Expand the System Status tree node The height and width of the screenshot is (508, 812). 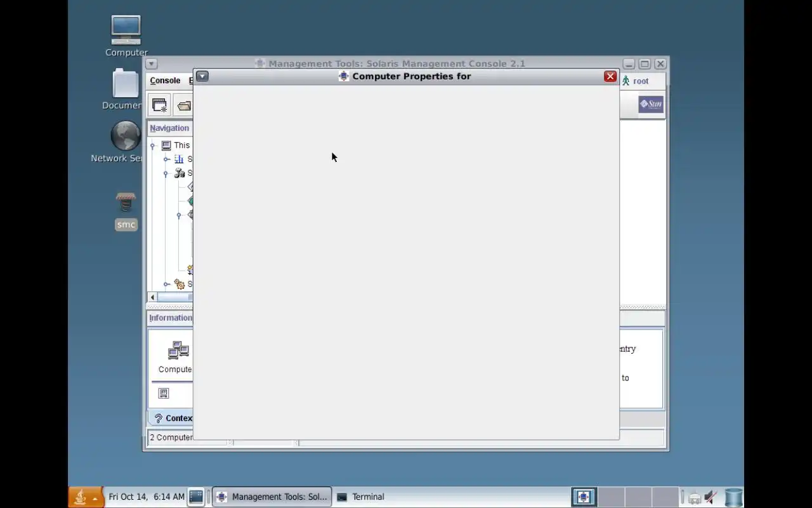[x=166, y=159]
